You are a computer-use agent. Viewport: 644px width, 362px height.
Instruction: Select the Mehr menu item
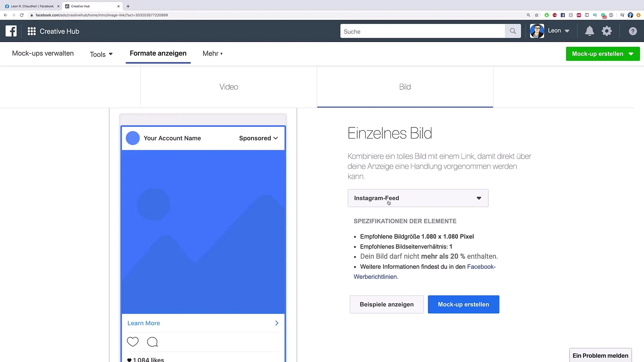pyautogui.click(x=212, y=54)
